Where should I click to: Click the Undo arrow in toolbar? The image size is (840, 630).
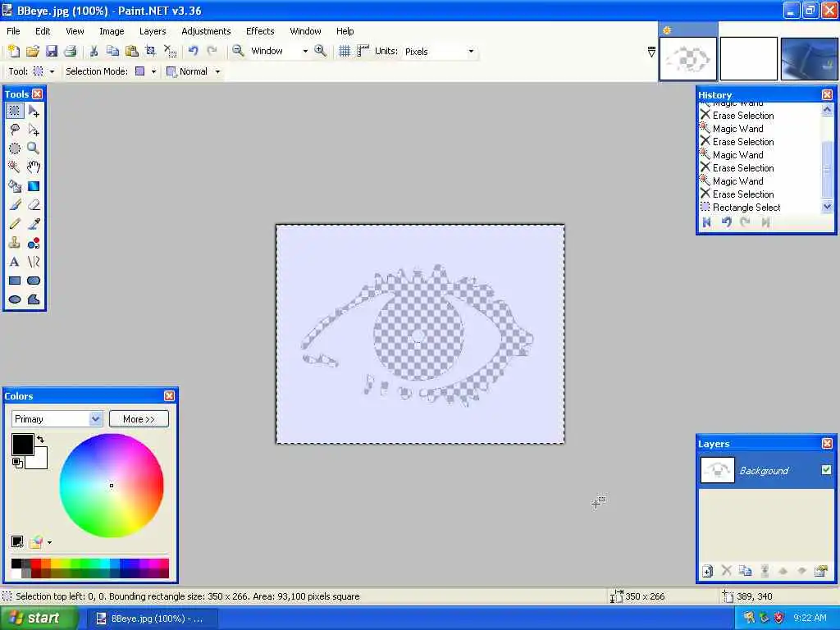click(x=194, y=51)
